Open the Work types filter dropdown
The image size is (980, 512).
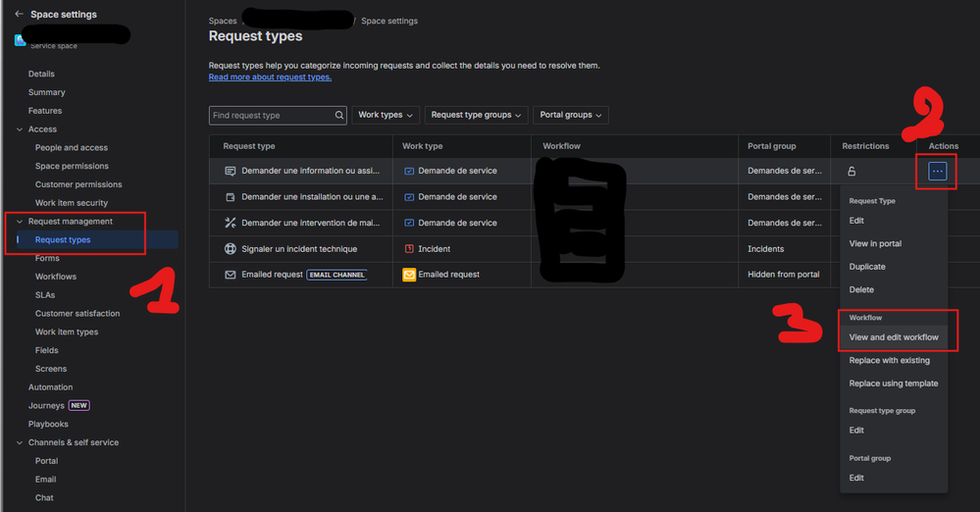[x=386, y=115]
